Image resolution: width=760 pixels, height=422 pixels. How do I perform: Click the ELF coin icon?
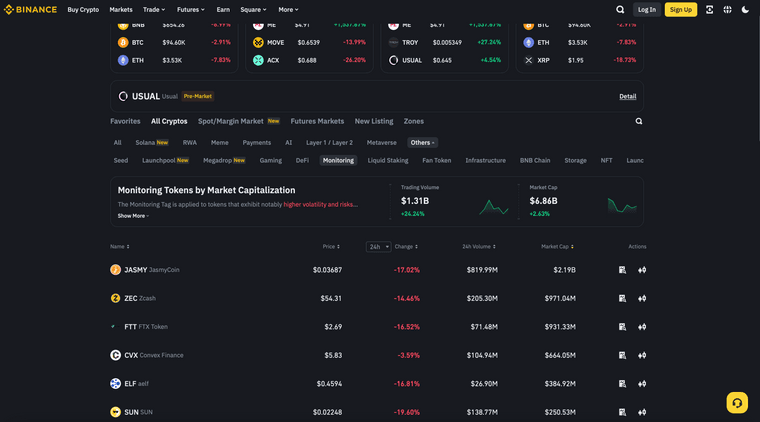point(115,384)
